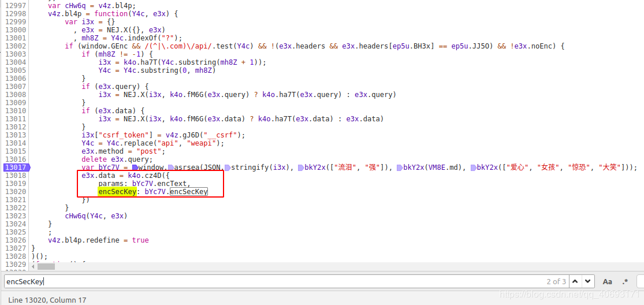Click the yellow highlighted encSecKey match
This screenshot has height=305, width=644.
117,192
